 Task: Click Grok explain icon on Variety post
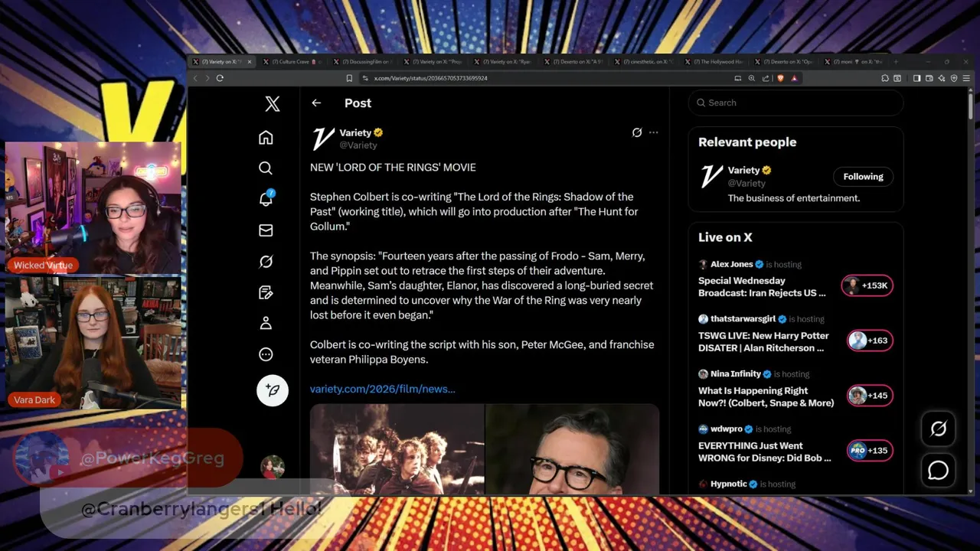637,132
